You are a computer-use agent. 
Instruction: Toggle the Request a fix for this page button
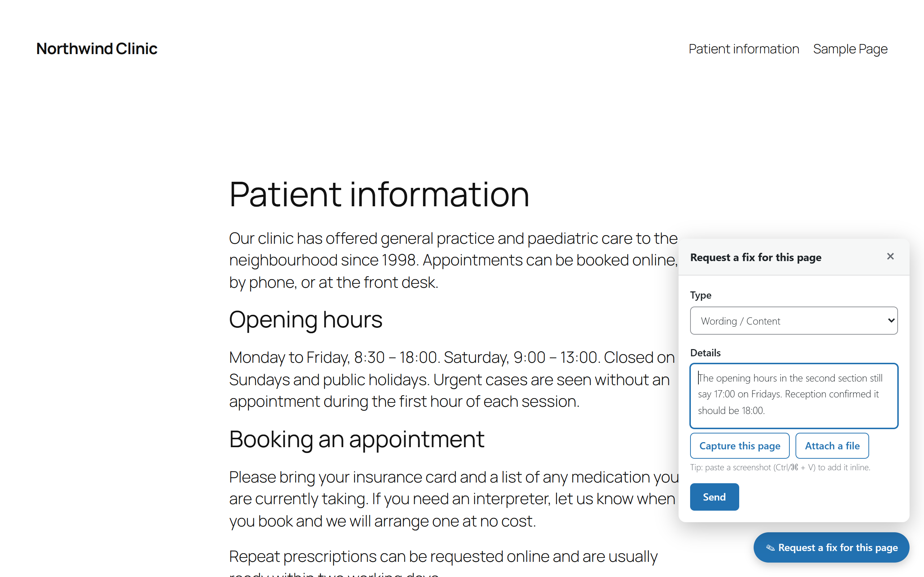tap(831, 548)
